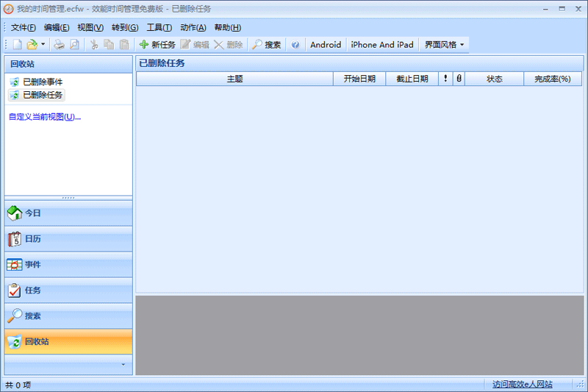
Task: Select 已删除任务 in recycle bin list
Action: (36, 95)
